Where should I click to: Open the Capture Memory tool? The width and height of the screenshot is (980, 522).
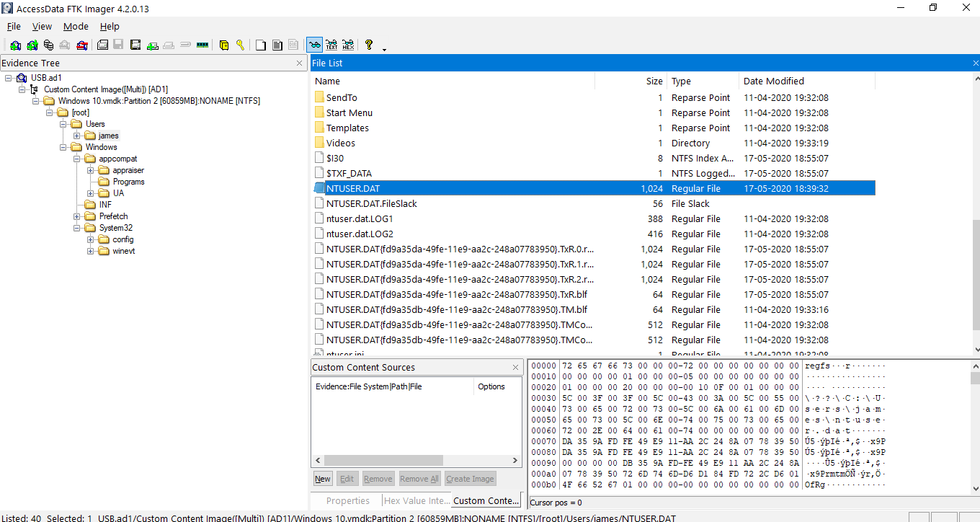(x=202, y=45)
